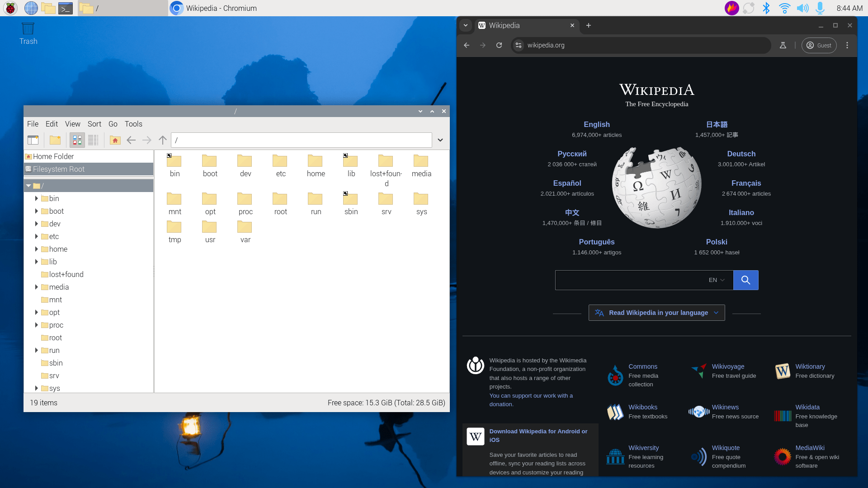Image resolution: width=868 pixels, height=488 pixels.
Task: Open Chromium tab search dropdown
Action: coord(466,25)
